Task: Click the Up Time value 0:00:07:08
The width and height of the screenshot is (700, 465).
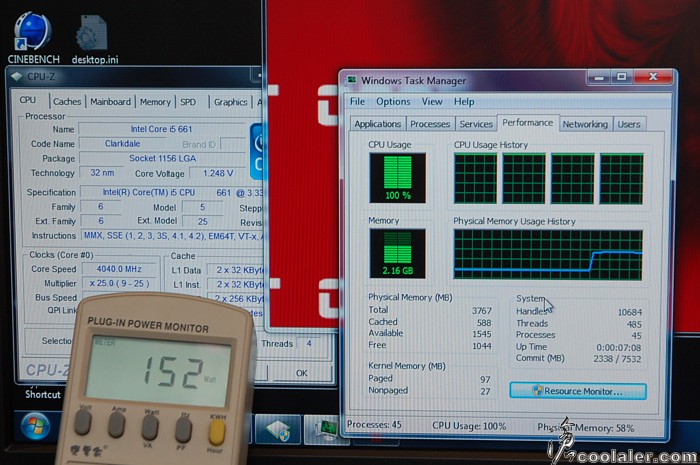Action: pyautogui.click(x=619, y=348)
